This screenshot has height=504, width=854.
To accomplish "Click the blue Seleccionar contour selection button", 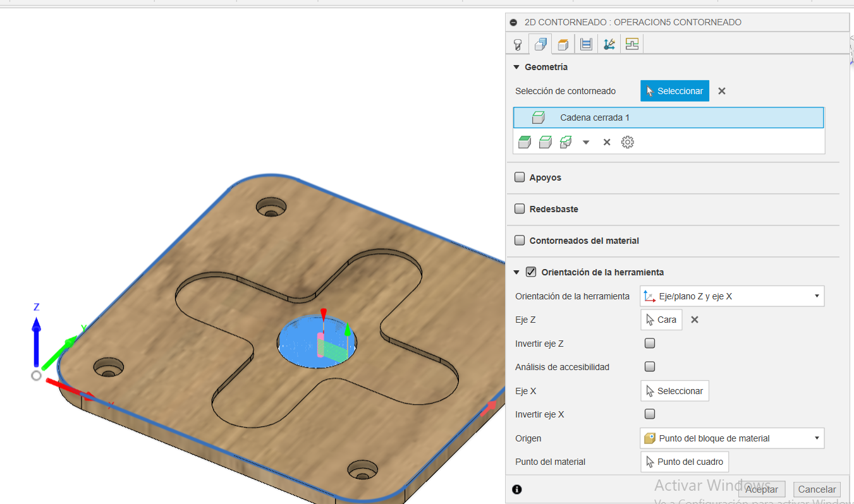I will click(x=674, y=91).
